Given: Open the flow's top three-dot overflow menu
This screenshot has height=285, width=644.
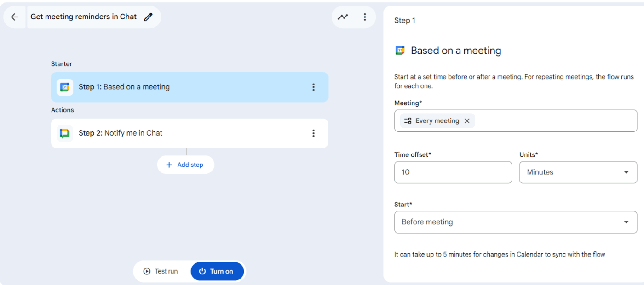Looking at the screenshot, I should [365, 17].
